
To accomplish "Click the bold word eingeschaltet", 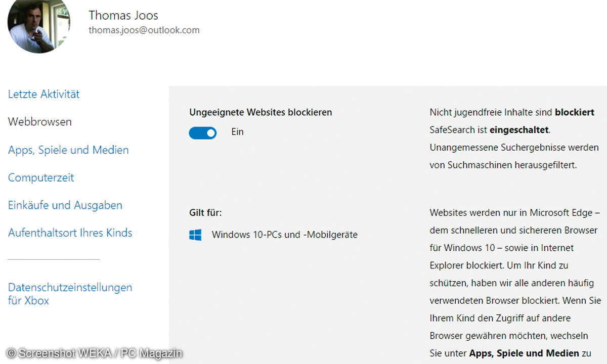I will (x=519, y=130).
